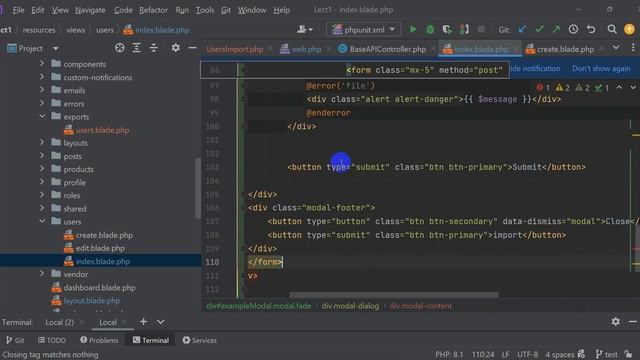Commit changes with green checkmark
Image resolution: width=640 pixels, height=360 pixels.
click(539, 29)
